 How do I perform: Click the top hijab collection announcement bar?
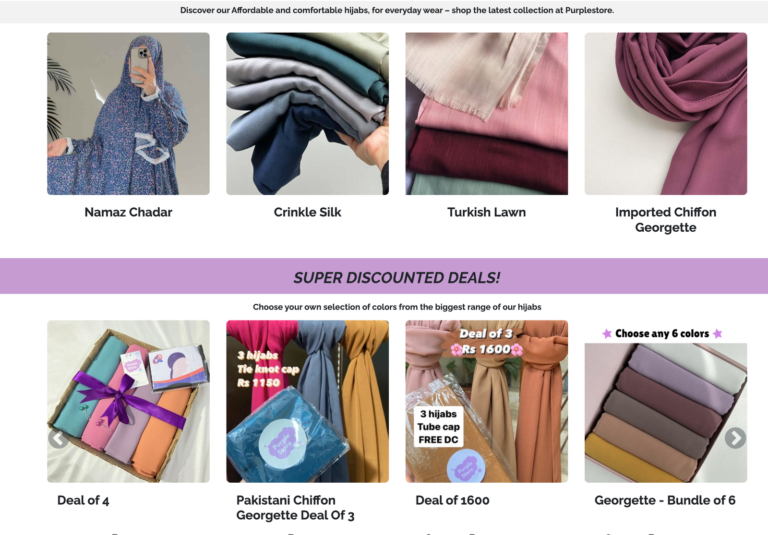tap(384, 11)
